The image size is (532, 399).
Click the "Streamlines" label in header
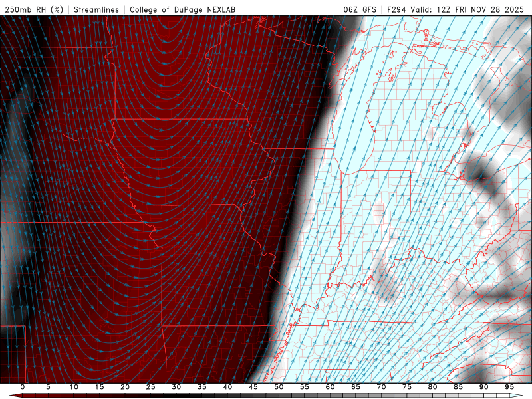click(x=96, y=9)
